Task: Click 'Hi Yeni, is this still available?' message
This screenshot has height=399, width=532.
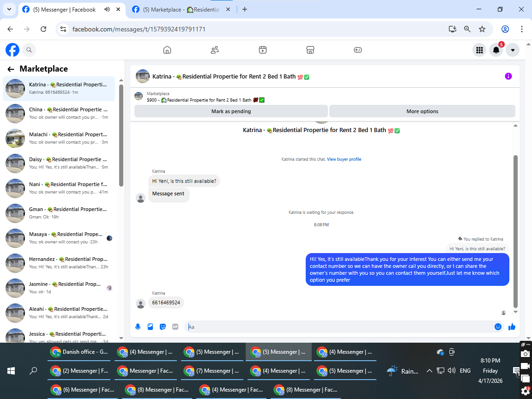Action: [184, 181]
